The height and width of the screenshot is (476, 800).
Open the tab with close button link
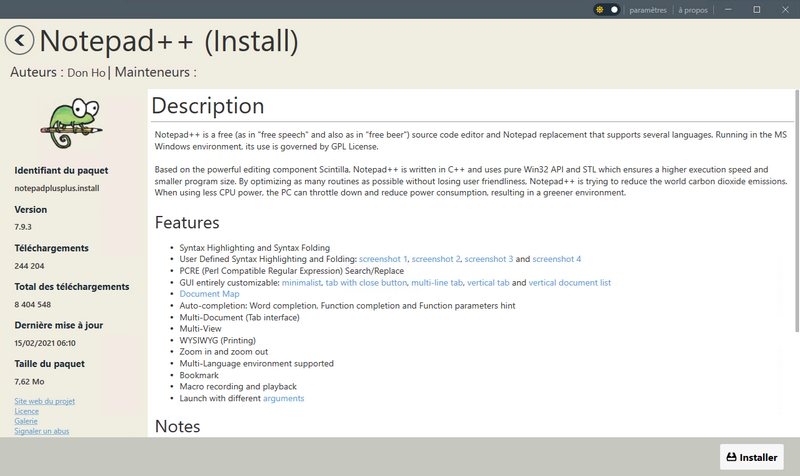click(366, 283)
